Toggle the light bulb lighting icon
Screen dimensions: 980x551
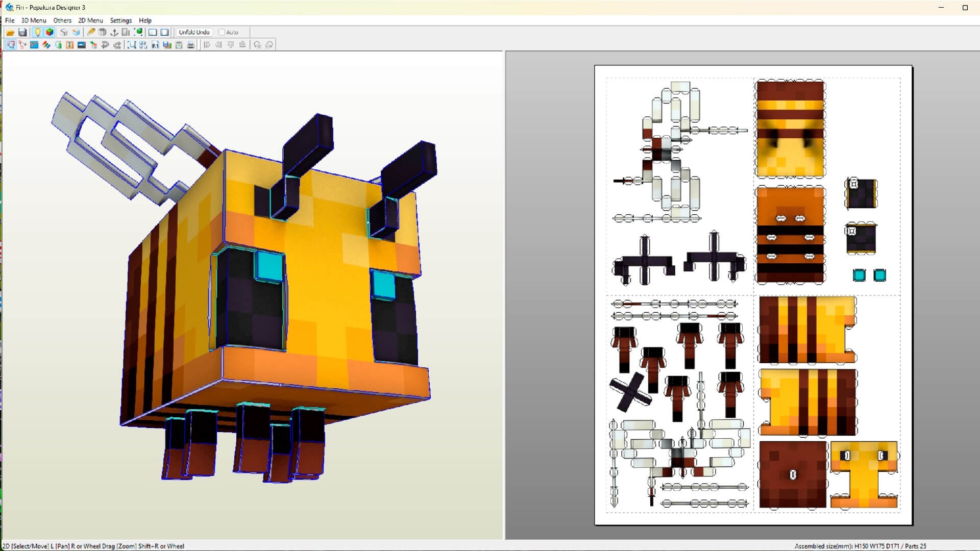(x=37, y=32)
